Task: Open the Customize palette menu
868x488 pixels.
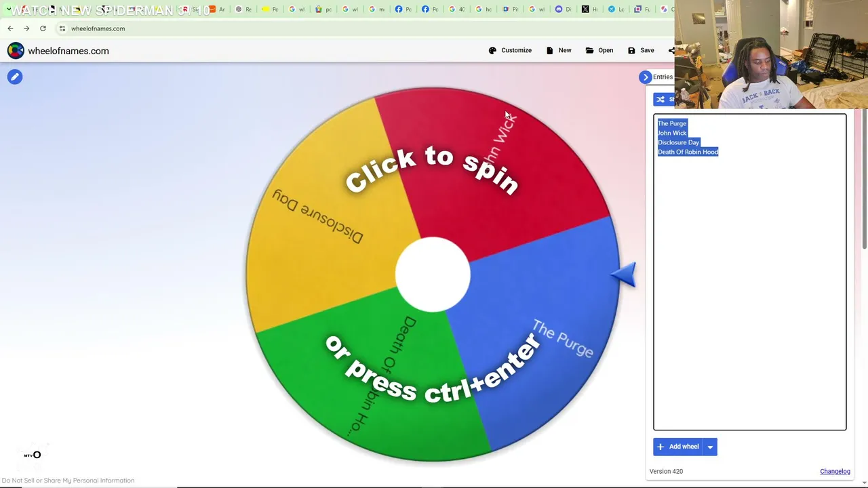Action: click(x=510, y=50)
